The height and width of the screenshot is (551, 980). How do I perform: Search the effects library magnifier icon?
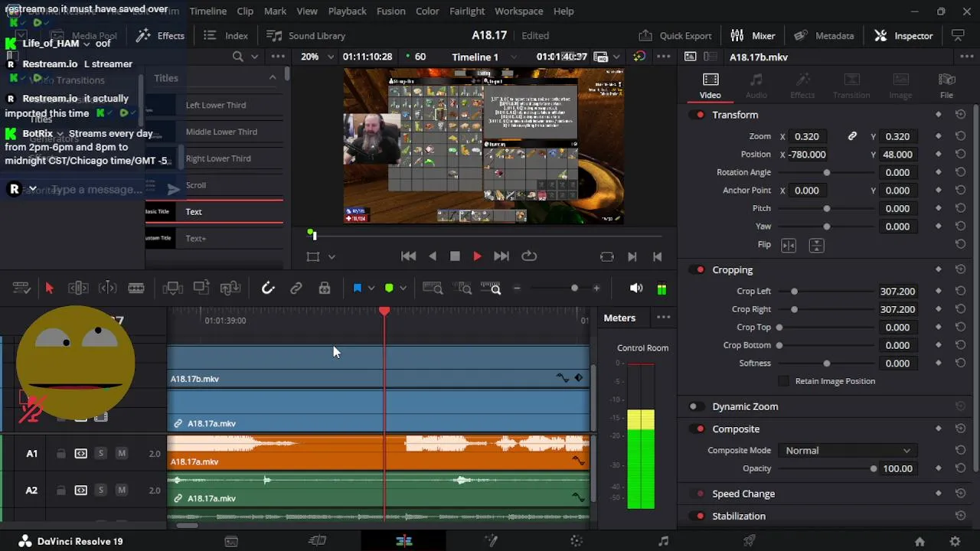pos(238,57)
